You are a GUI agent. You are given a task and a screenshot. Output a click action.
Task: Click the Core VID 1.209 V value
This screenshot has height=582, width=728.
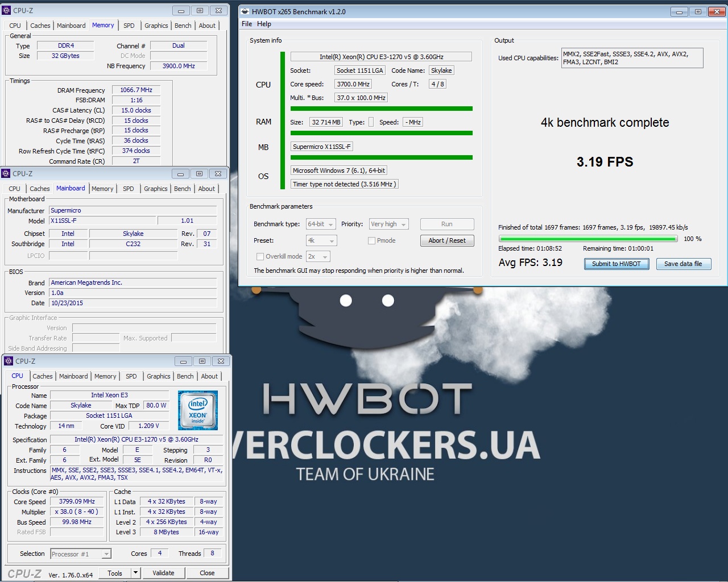pos(148,426)
